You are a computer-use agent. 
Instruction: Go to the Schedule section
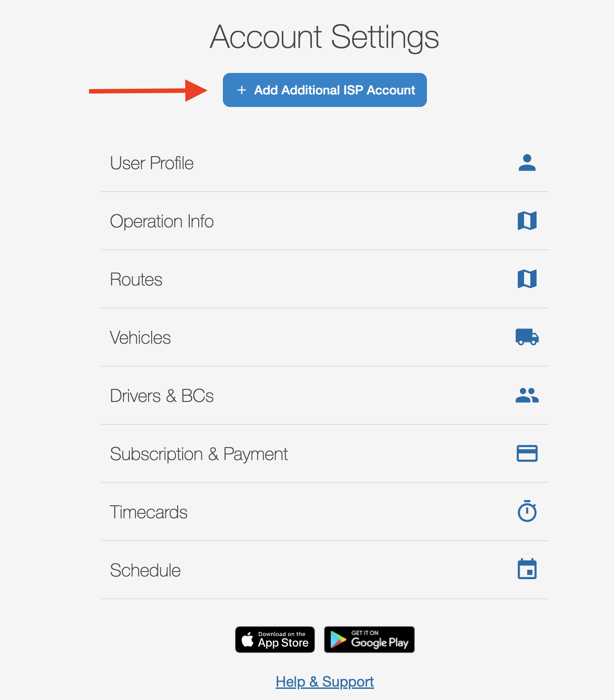pyautogui.click(x=145, y=571)
